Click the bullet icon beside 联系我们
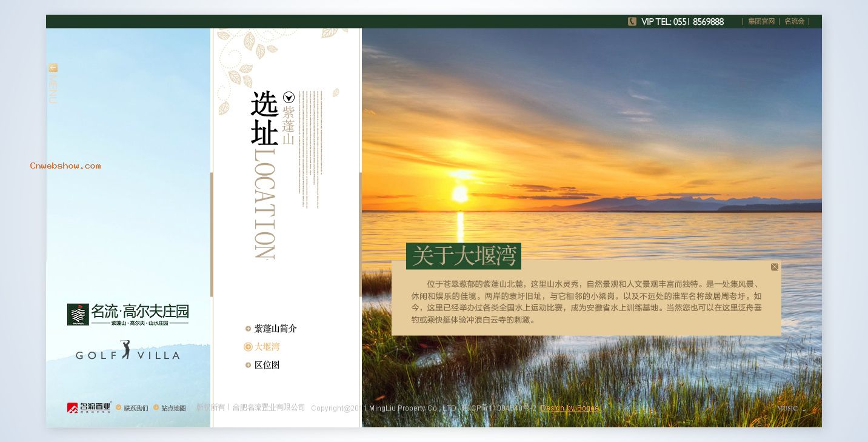The width and height of the screenshot is (868, 442). [x=119, y=407]
